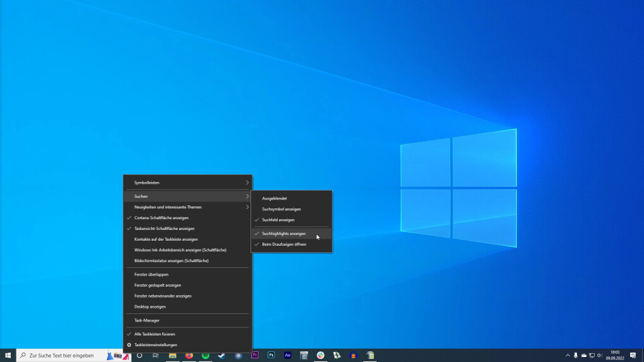Show hidden system tray icons
Image resolution: width=644 pixels, height=362 pixels.
pos(567,356)
